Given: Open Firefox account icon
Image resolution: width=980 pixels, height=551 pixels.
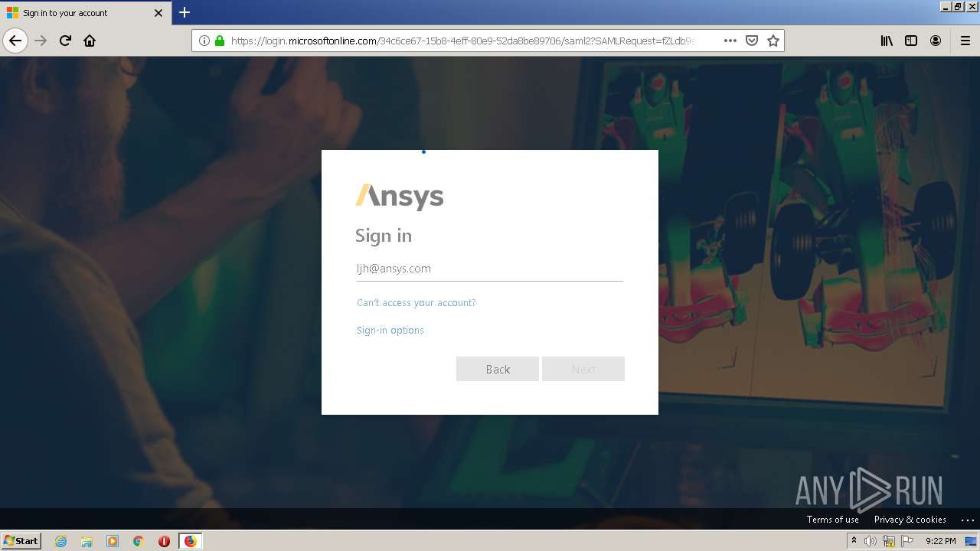Looking at the screenshot, I should tap(936, 41).
